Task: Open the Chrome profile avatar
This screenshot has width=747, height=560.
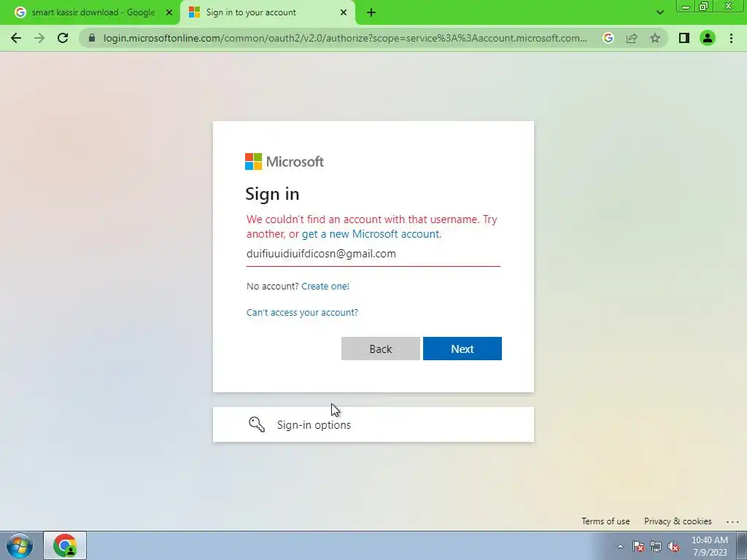Action: 708,38
